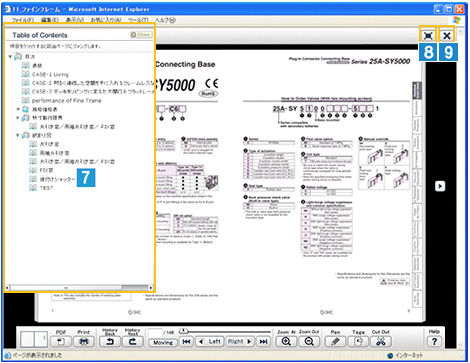Close the Table of Contents panel

tap(141, 35)
